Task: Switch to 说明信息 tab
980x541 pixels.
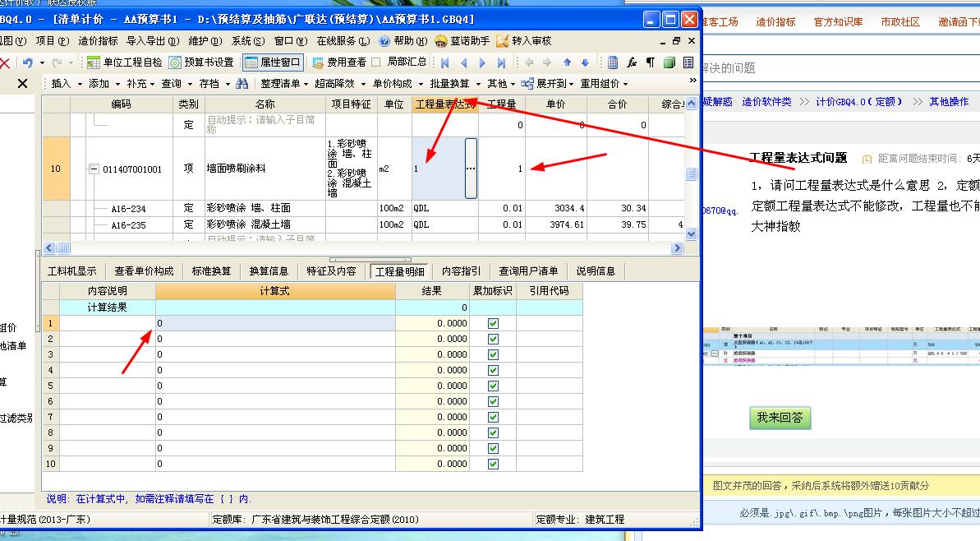Action: 596,270
